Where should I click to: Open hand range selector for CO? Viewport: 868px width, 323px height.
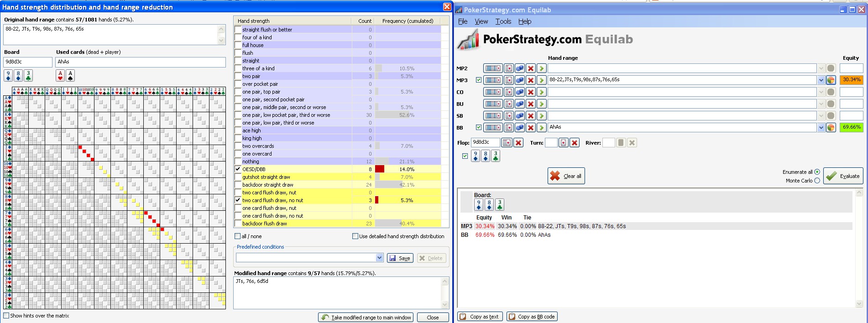(493, 92)
